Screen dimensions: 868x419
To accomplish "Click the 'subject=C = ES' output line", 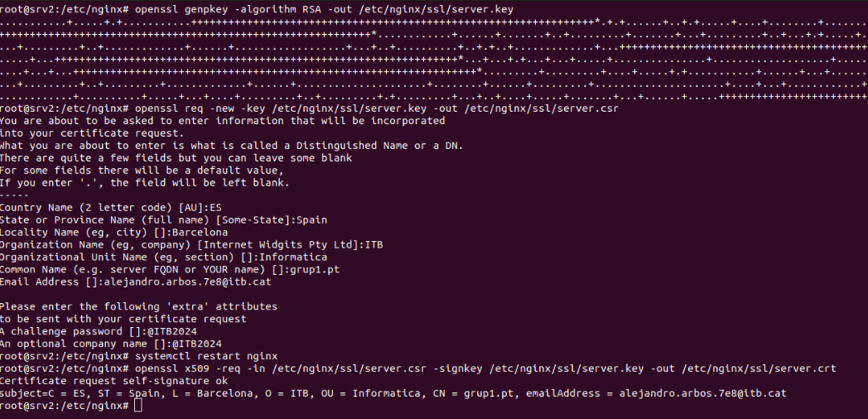I will pos(393,393).
